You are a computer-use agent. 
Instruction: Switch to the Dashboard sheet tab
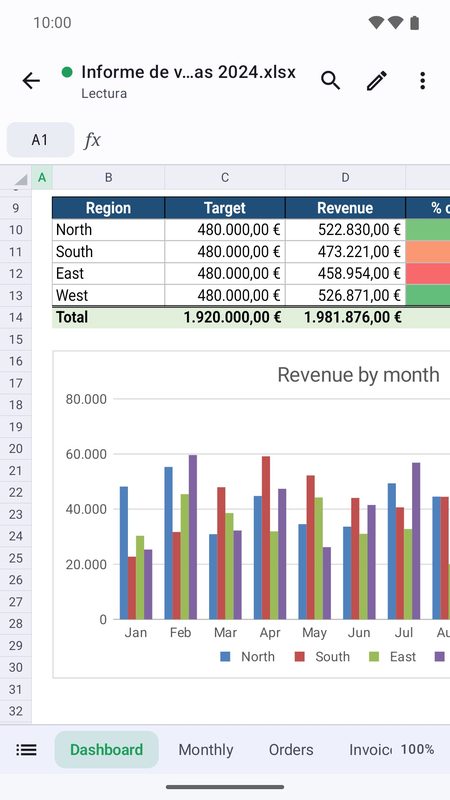click(106, 749)
